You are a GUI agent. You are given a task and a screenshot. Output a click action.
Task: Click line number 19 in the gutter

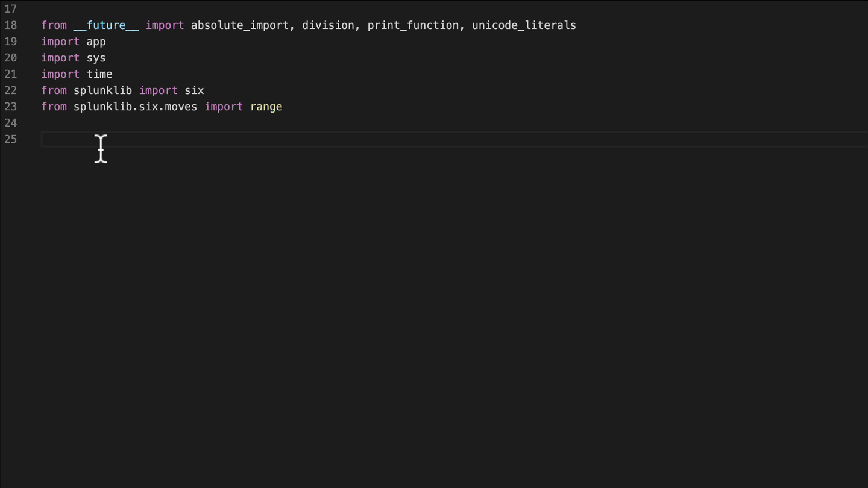(11, 42)
